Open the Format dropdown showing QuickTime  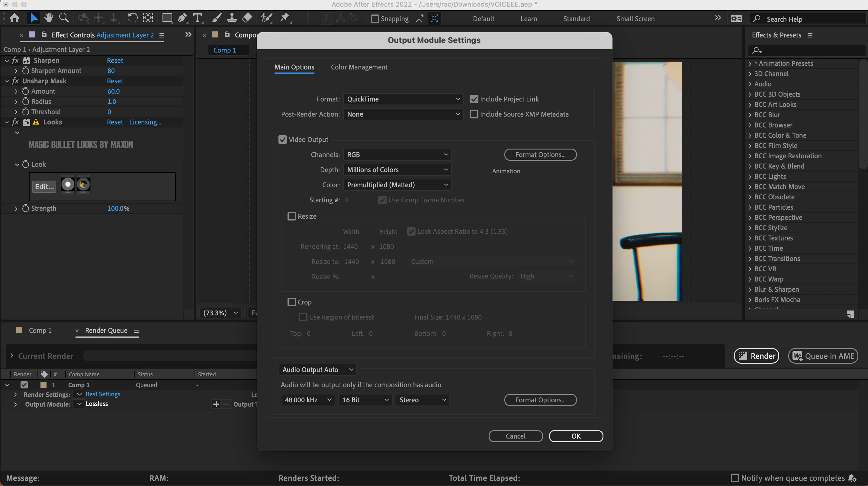[403, 99]
